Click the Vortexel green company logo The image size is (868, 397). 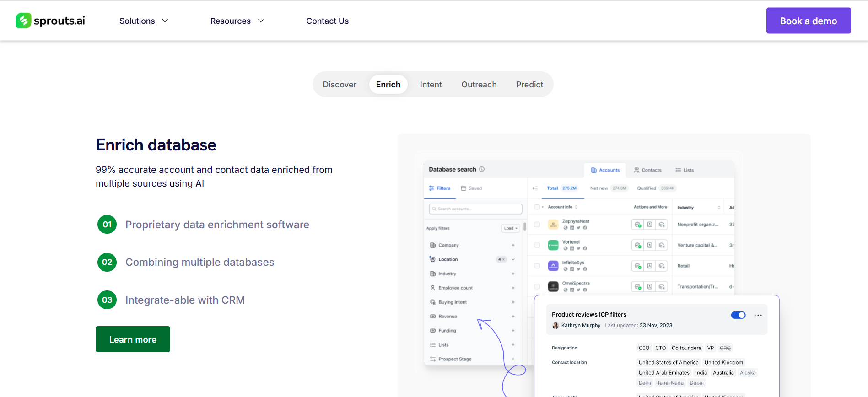[x=553, y=245]
